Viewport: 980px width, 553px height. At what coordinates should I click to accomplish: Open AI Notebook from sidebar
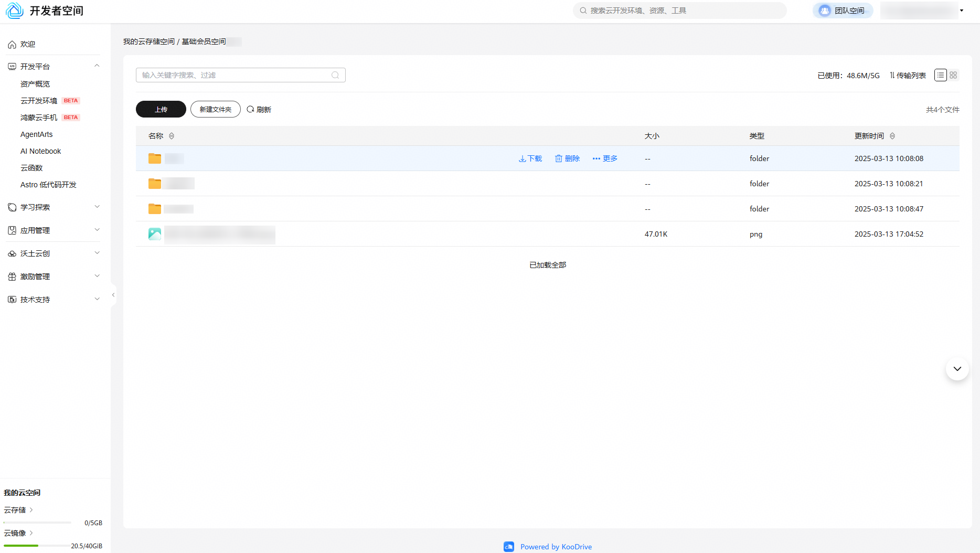(x=40, y=151)
